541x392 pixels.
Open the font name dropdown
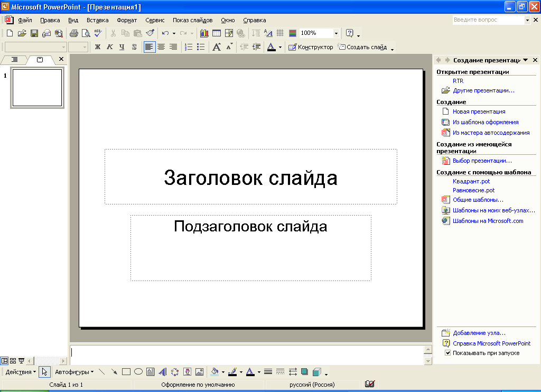(x=63, y=47)
